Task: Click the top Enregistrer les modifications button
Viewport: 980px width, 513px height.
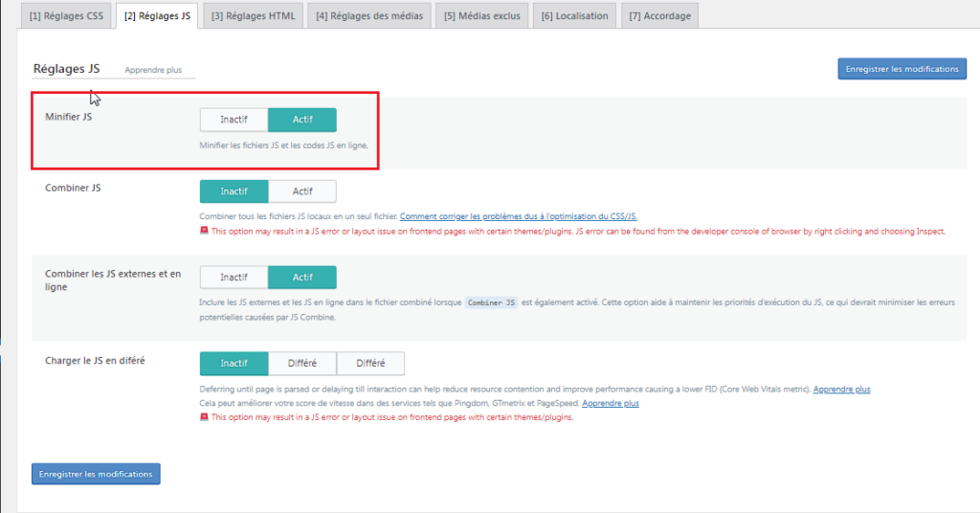Action: tap(902, 69)
